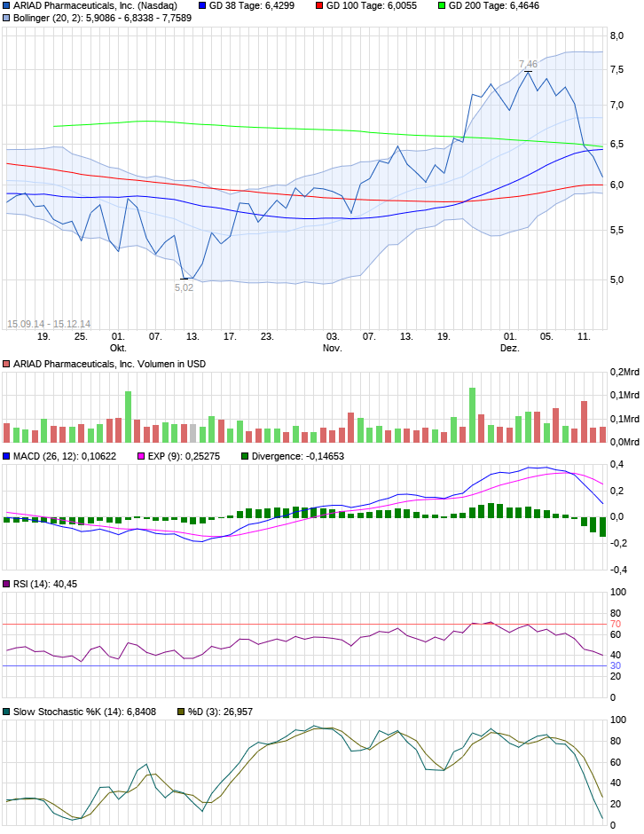The image size is (644, 834).
Task: Click the 8,0 price axis label
Action: (x=617, y=35)
